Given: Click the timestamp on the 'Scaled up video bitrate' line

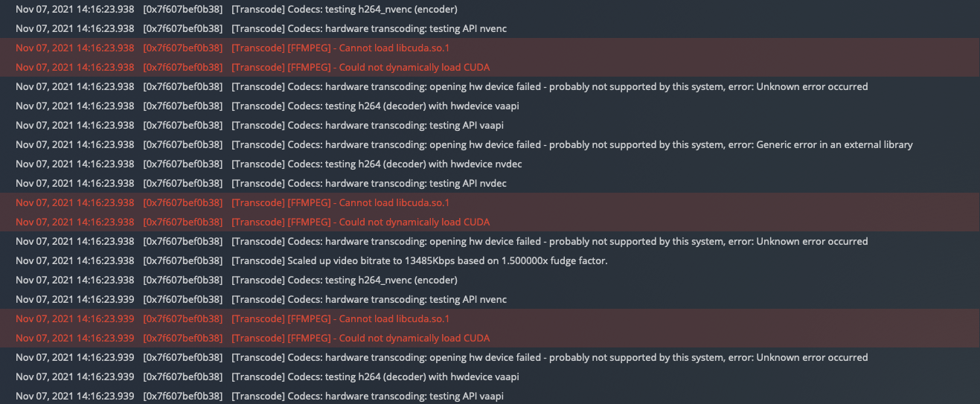Looking at the screenshot, I should (x=74, y=260).
